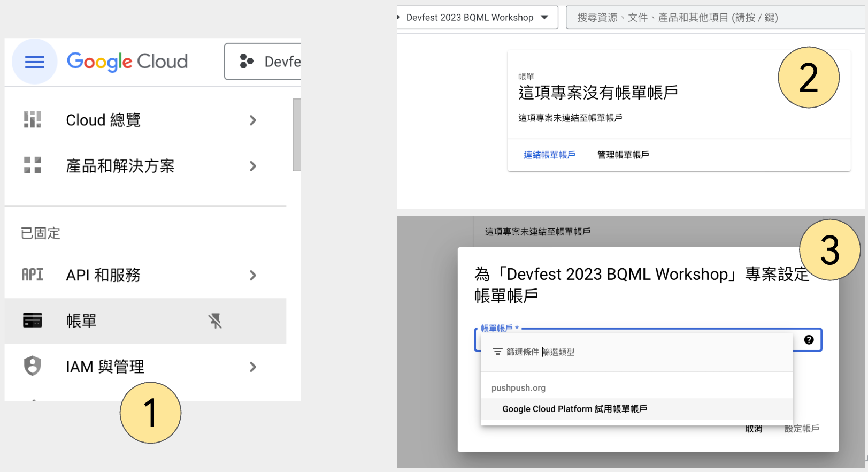Click the help question mark icon

[x=809, y=340]
